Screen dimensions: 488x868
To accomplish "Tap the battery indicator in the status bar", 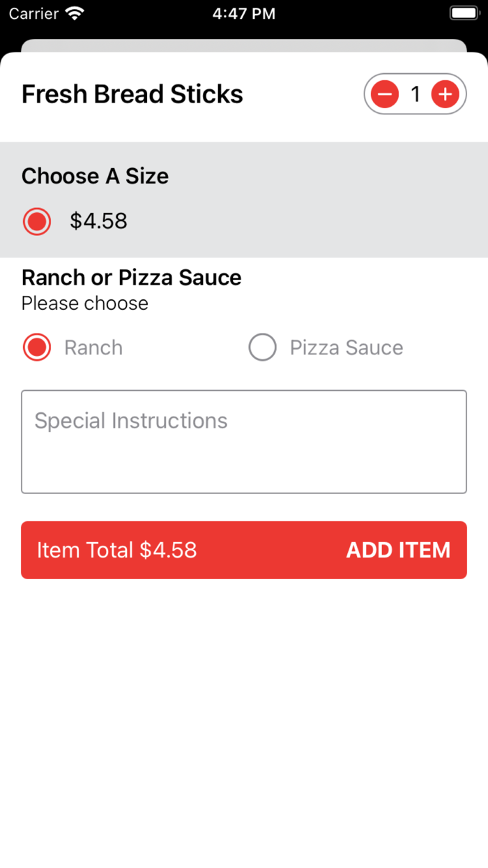I will pos(462,12).
